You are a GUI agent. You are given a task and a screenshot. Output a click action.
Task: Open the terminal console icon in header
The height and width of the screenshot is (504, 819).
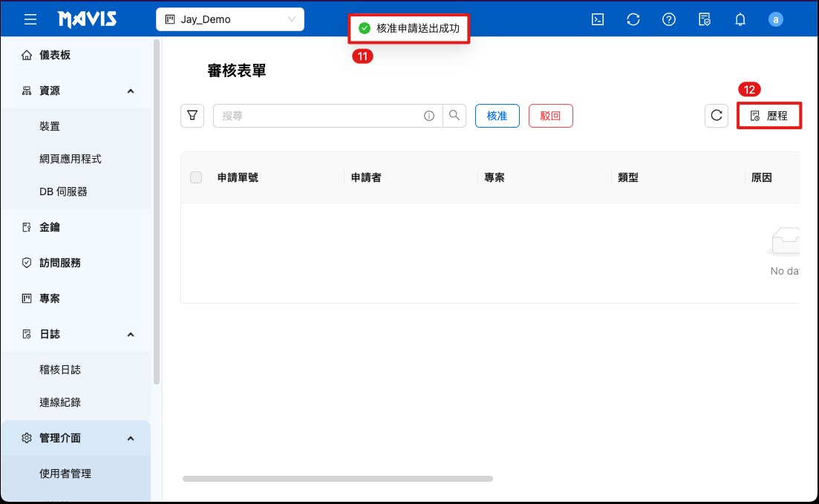597,19
